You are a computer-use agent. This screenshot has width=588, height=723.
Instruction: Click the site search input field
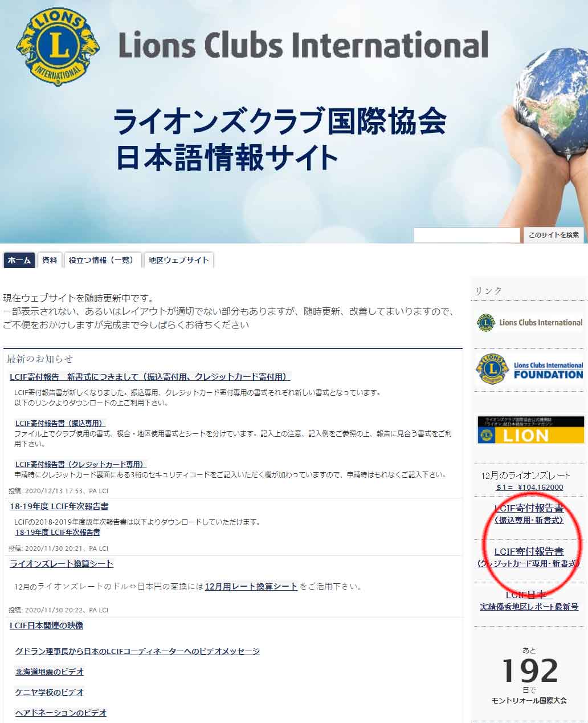[467, 234]
